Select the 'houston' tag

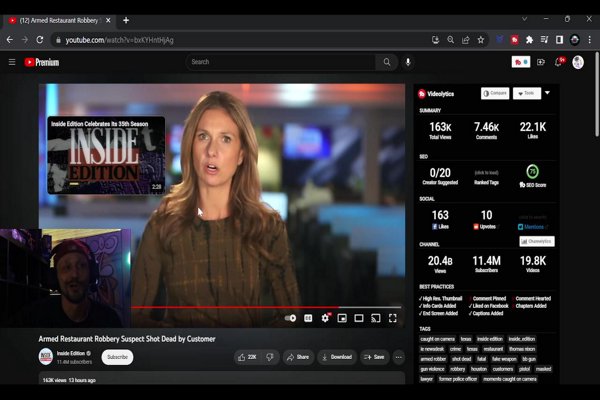tap(479, 369)
